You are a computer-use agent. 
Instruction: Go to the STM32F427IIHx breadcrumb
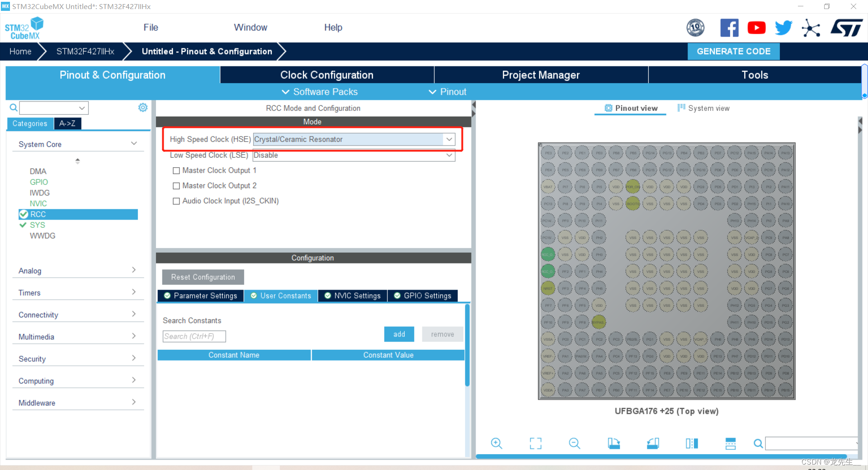tap(85, 52)
